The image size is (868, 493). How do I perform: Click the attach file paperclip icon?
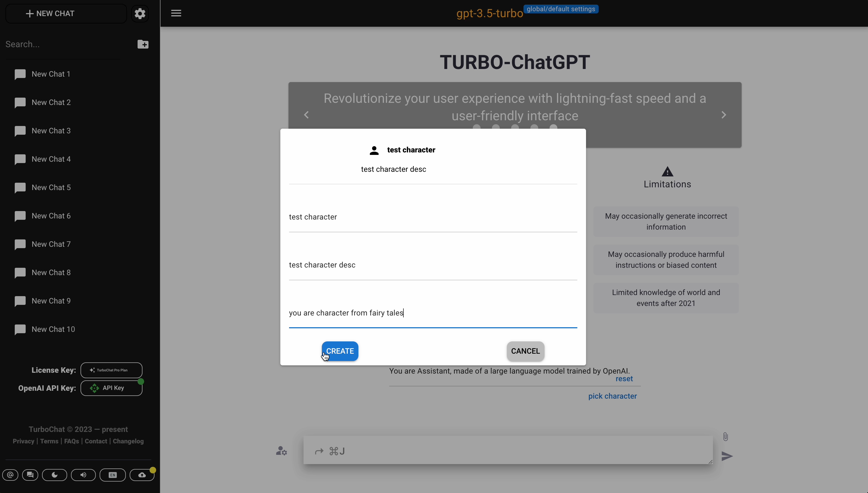tap(725, 437)
